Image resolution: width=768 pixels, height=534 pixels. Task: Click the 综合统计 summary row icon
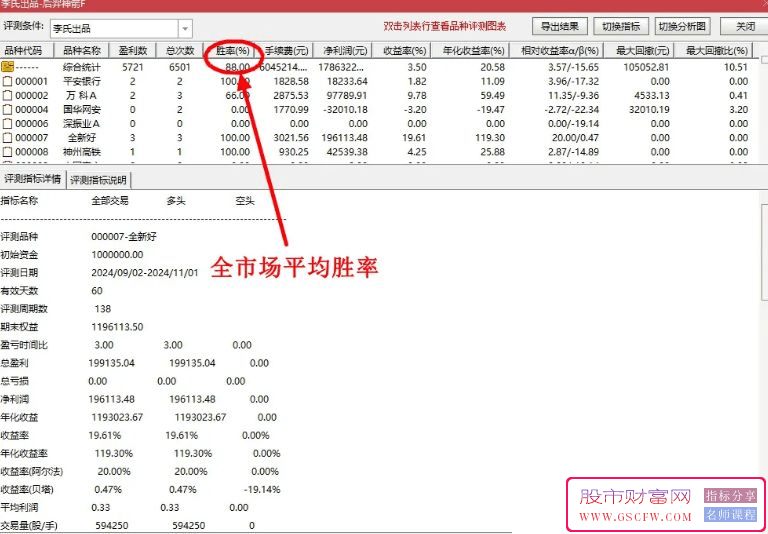pyautogui.click(x=7, y=67)
